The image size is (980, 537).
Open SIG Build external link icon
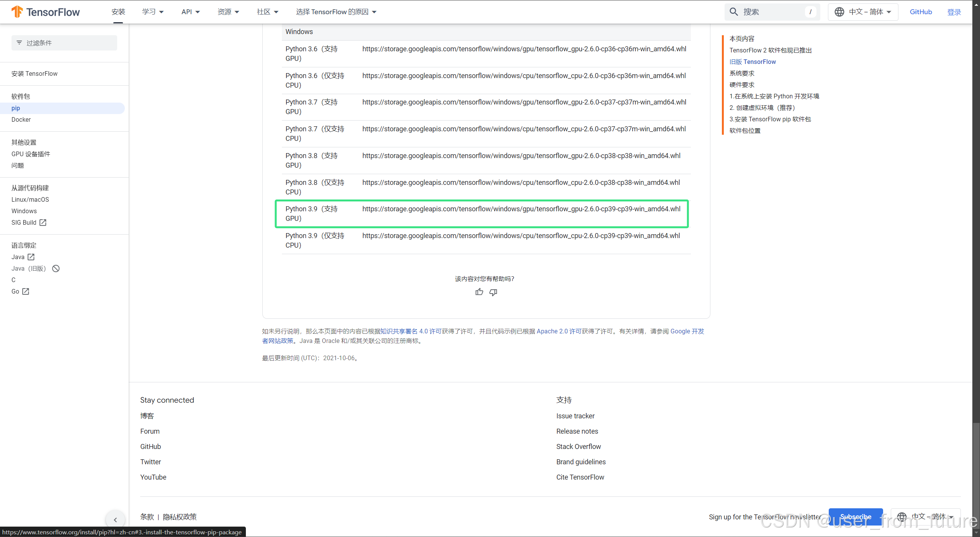pos(43,222)
